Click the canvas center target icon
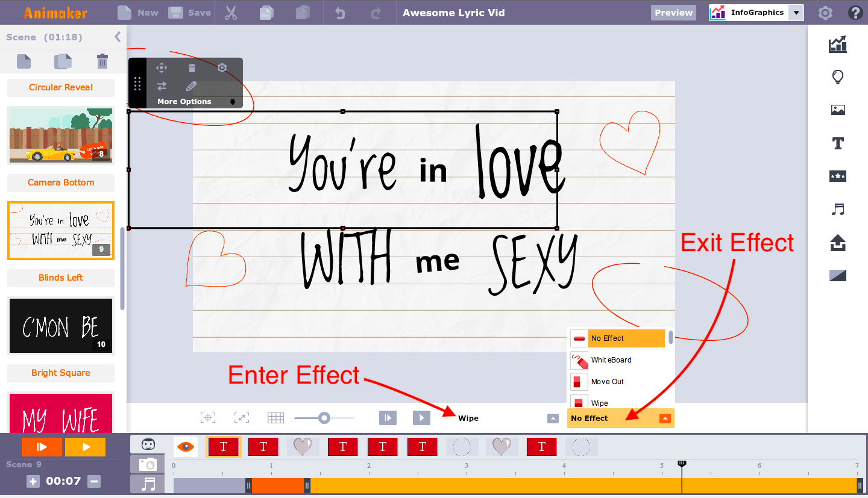868x498 pixels. click(208, 418)
